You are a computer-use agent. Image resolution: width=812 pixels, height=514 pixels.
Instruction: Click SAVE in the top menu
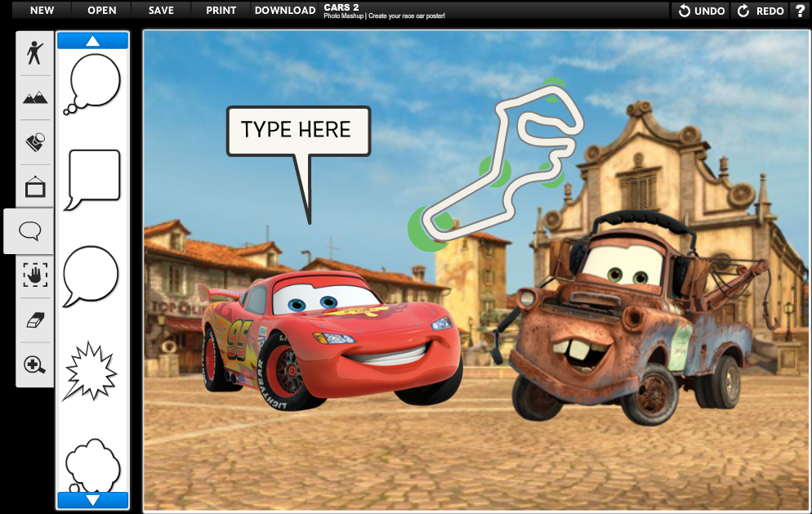pyautogui.click(x=161, y=11)
